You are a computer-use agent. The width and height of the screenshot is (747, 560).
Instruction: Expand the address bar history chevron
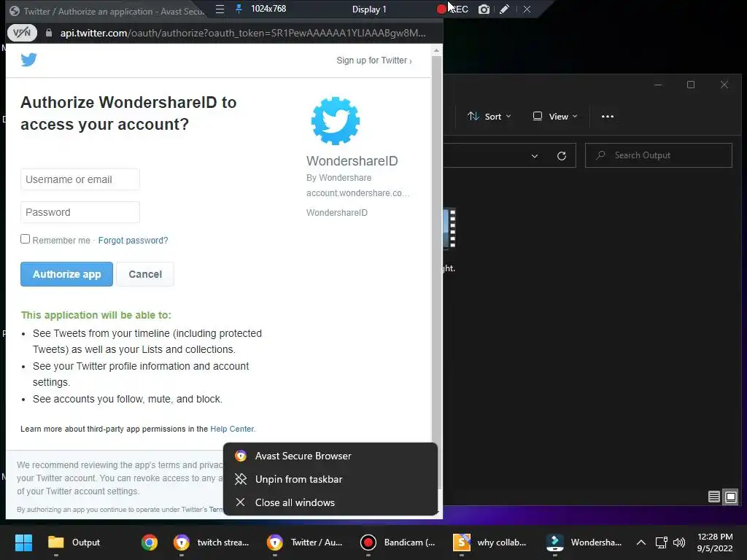pyautogui.click(x=535, y=156)
